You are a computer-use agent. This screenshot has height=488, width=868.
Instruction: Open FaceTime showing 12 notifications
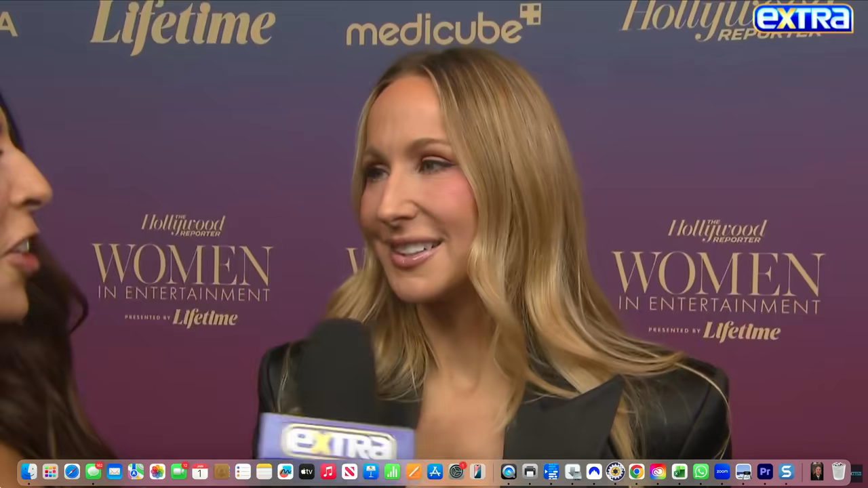point(178,472)
